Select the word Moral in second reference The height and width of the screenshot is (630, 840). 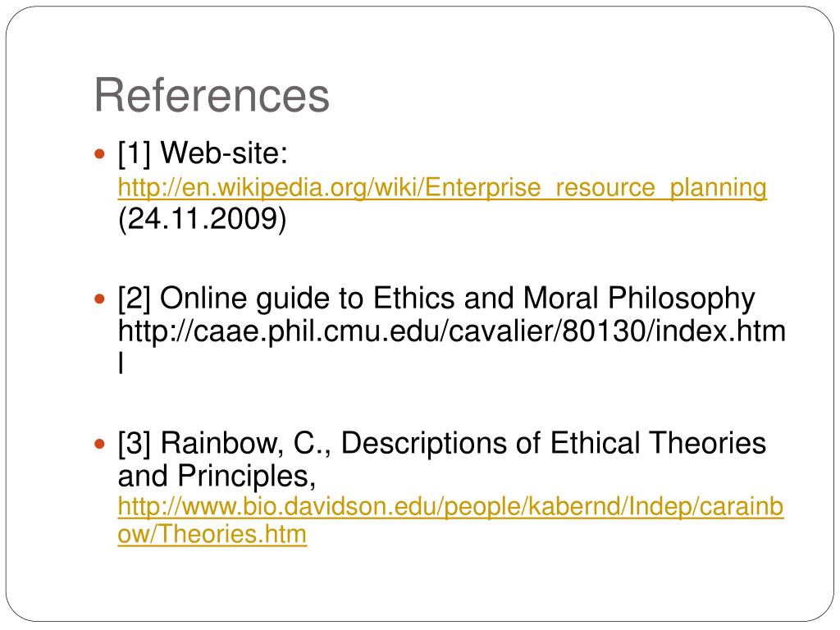559,299
